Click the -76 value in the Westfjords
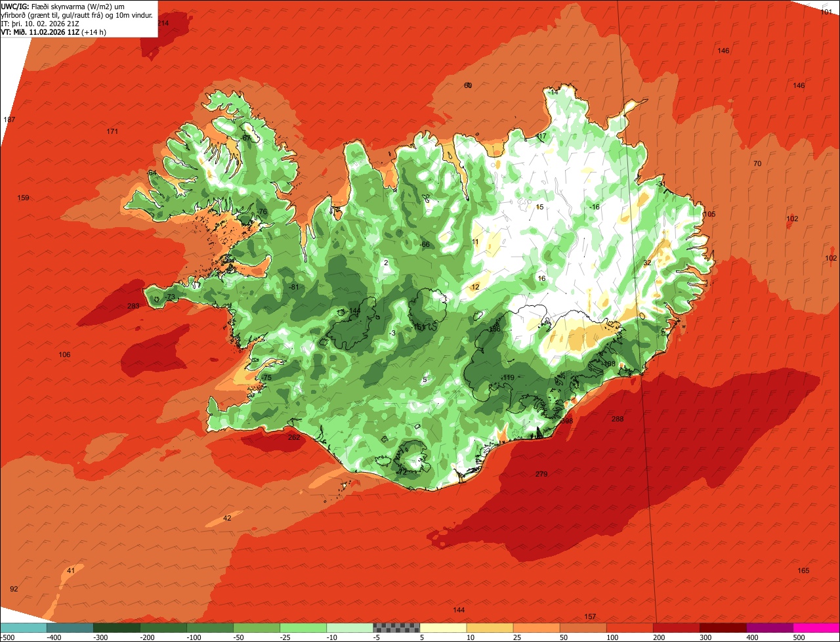 (x=262, y=211)
